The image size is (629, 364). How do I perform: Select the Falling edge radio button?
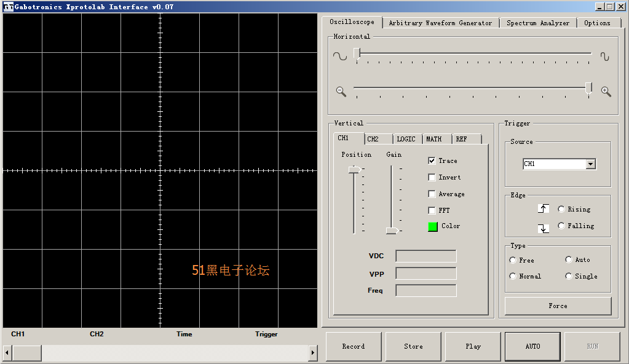(x=561, y=226)
